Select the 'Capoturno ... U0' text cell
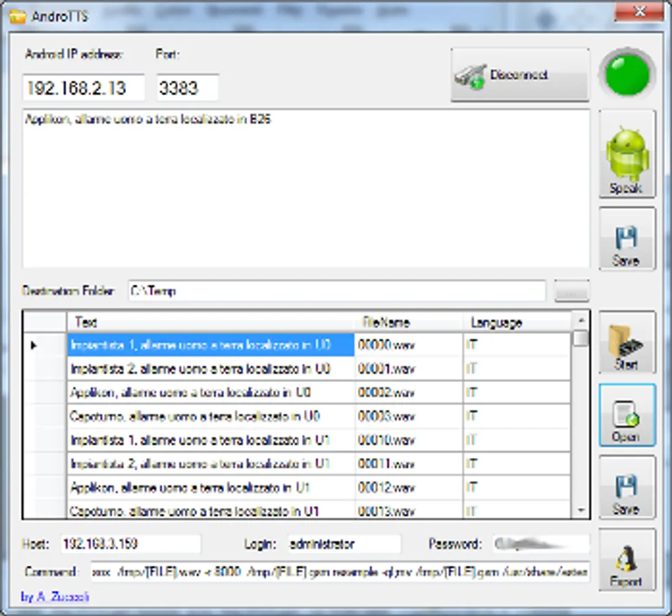This screenshot has height=616, width=672. tap(211, 416)
